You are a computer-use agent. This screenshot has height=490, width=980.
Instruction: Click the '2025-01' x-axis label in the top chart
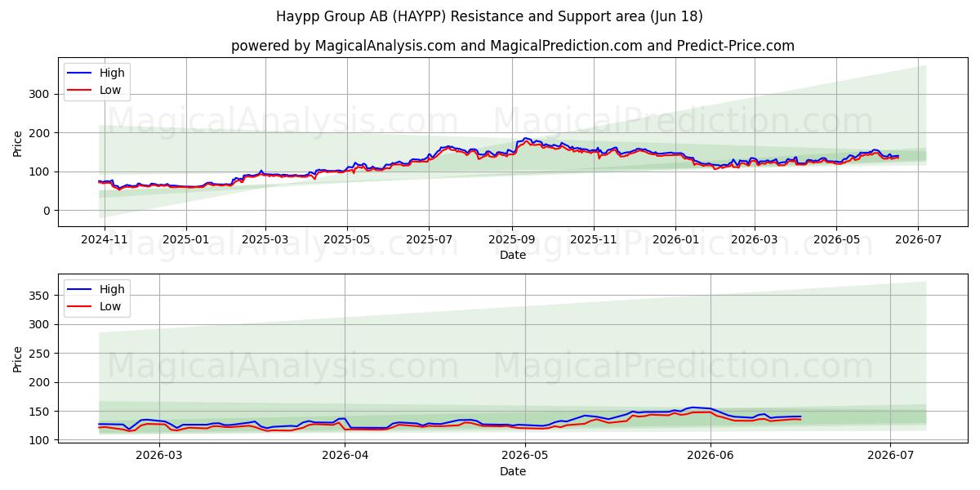pos(185,241)
